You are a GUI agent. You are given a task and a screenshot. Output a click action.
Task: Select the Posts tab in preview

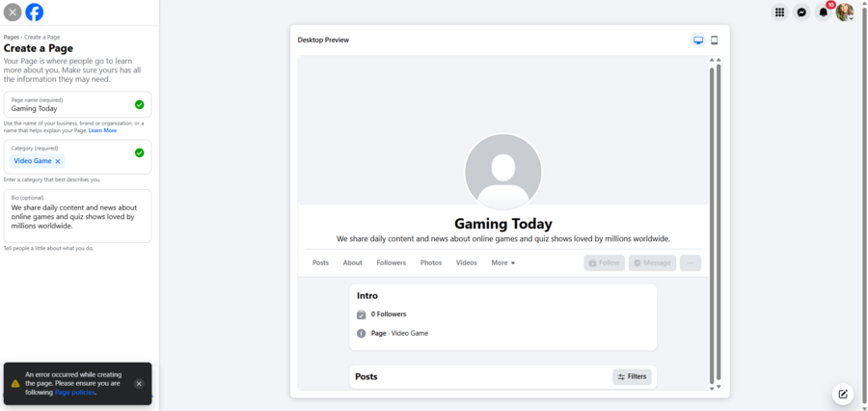320,262
